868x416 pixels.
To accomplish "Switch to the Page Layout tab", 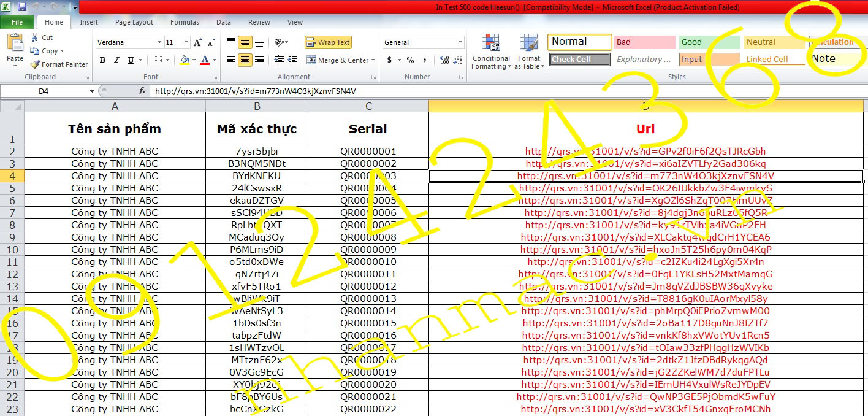I will coord(134,22).
